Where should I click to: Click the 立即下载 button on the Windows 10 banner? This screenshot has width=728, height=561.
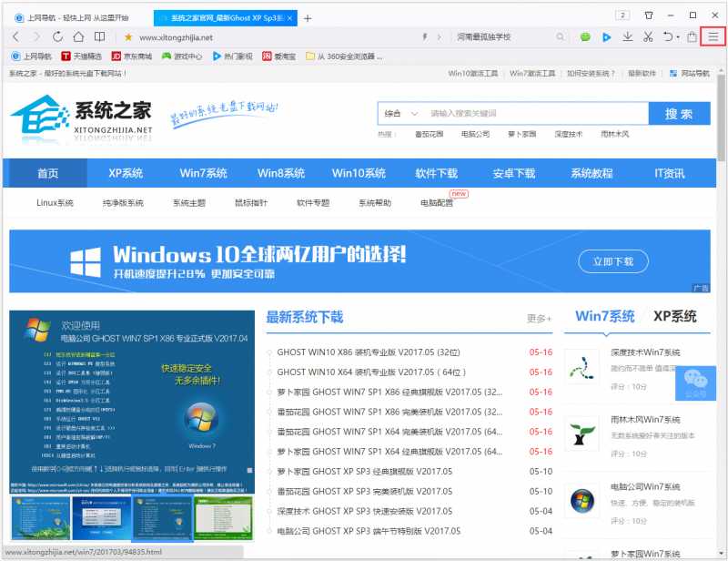[612, 260]
